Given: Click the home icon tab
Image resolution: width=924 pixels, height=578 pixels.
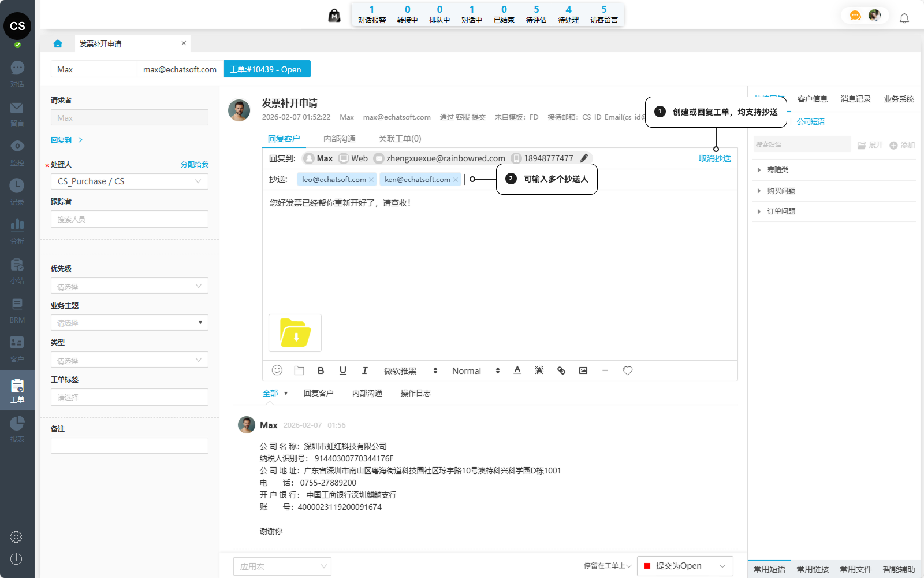Looking at the screenshot, I should [x=58, y=43].
